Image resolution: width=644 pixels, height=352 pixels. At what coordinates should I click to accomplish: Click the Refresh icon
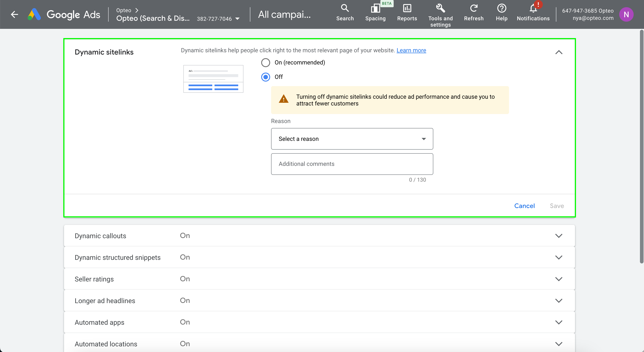click(473, 9)
